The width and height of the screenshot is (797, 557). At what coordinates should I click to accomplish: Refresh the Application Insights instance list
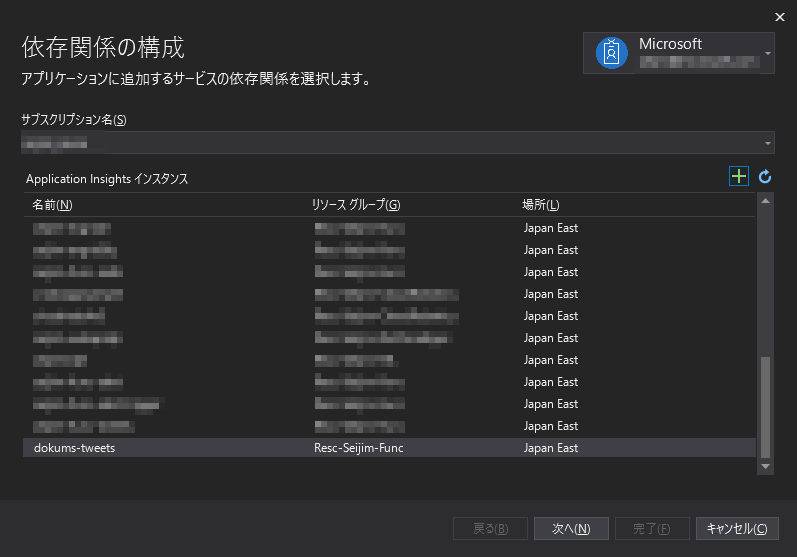(x=765, y=177)
